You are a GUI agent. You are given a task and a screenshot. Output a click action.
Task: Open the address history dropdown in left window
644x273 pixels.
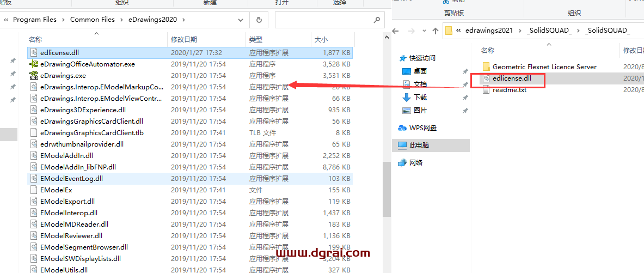[241, 20]
